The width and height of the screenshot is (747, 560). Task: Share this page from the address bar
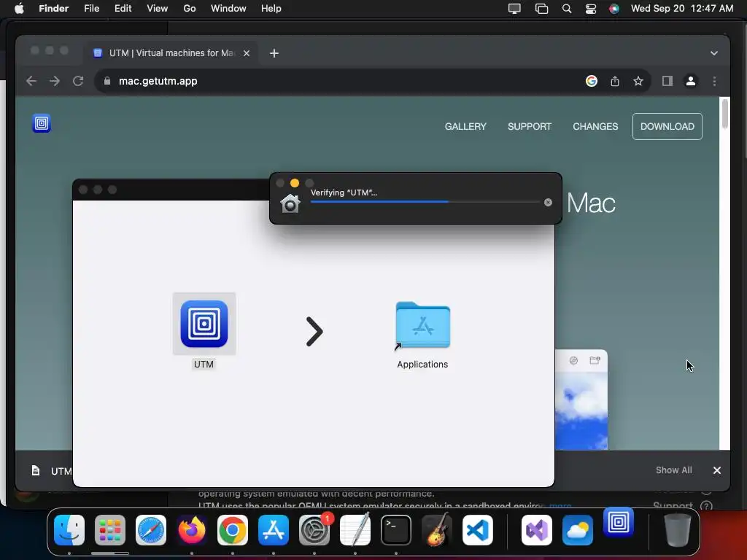tap(614, 81)
